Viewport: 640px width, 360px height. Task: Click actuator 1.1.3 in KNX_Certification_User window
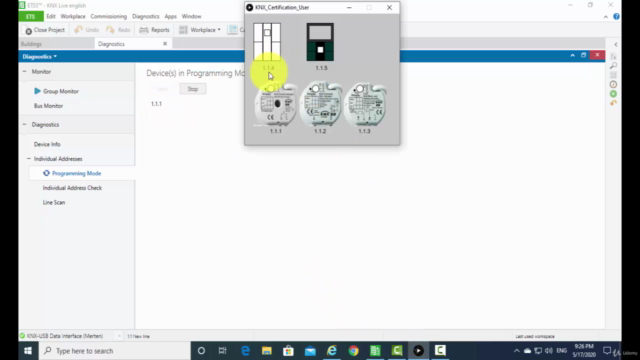pos(365,104)
